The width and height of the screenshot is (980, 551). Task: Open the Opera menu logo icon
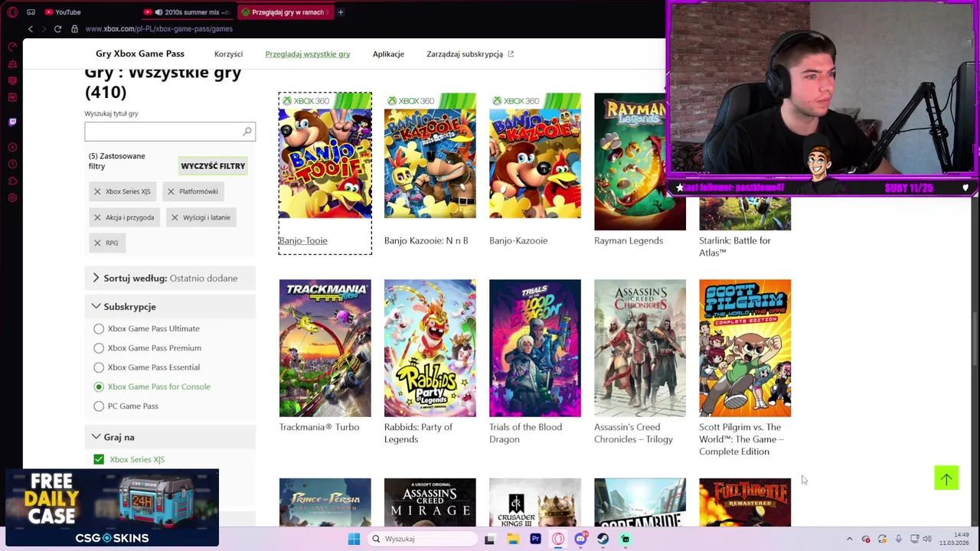coord(12,12)
